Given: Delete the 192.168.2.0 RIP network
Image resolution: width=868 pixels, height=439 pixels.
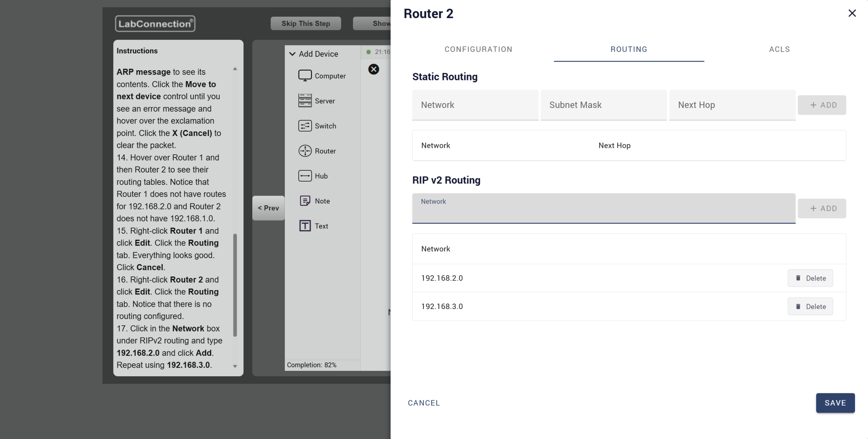Looking at the screenshot, I should [810, 278].
